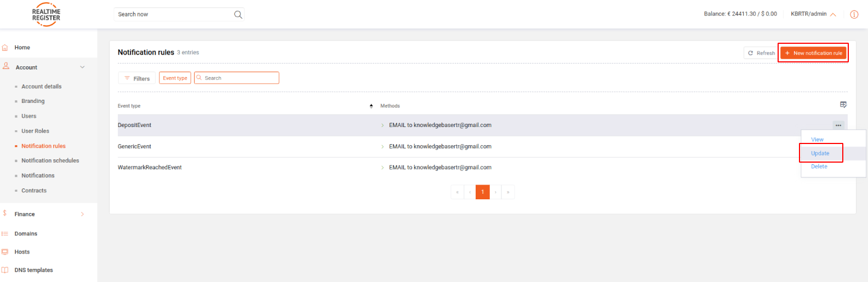Click the GenericEvent row text
The image size is (868, 282).
[134, 147]
